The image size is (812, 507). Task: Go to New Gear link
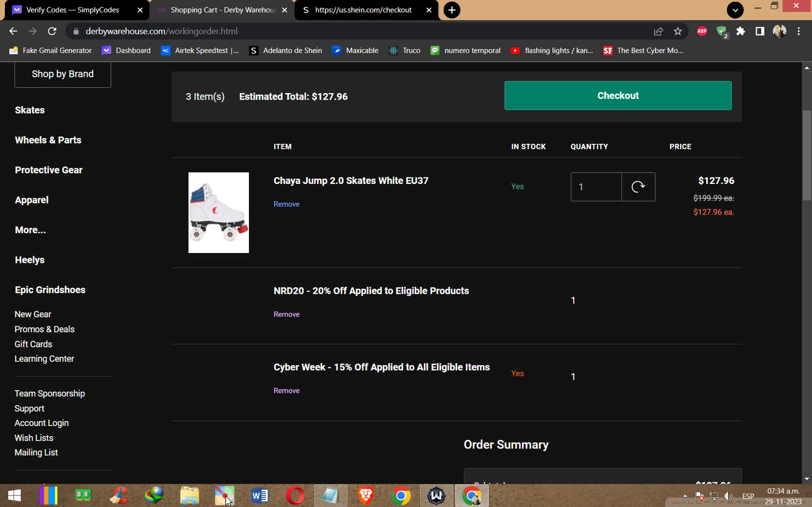coord(33,314)
